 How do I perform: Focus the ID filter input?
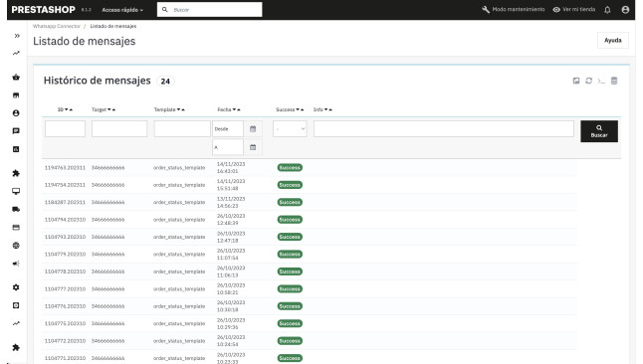click(x=66, y=128)
